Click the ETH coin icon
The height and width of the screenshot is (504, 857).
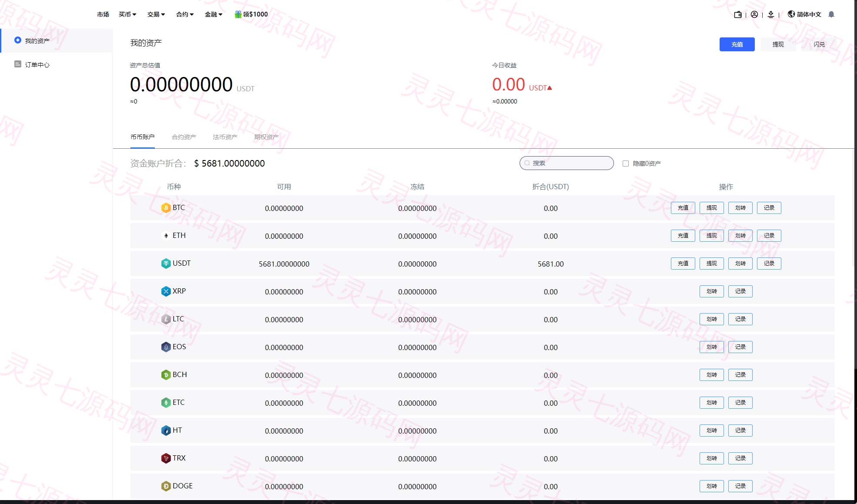click(x=166, y=236)
